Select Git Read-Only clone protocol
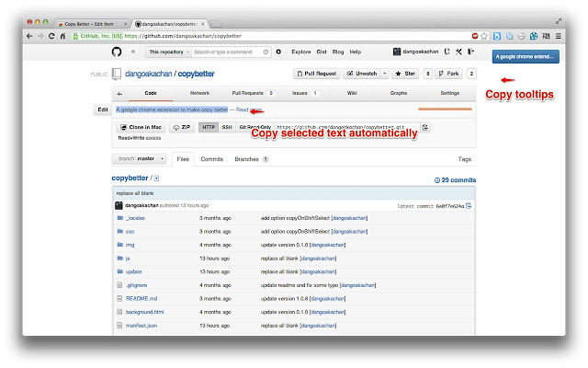The width and height of the screenshot is (588, 368). point(255,127)
